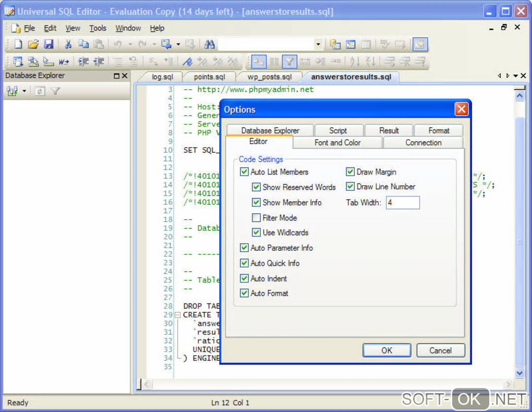Click the highlighted grid view icon
532x412 pixels.
tap(259, 62)
